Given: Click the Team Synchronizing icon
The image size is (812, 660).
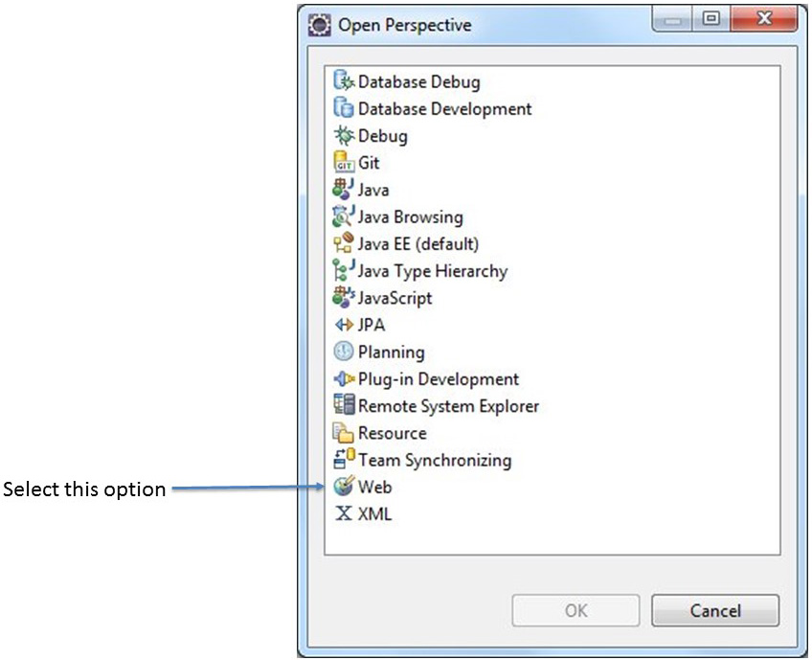Looking at the screenshot, I should click(x=344, y=460).
